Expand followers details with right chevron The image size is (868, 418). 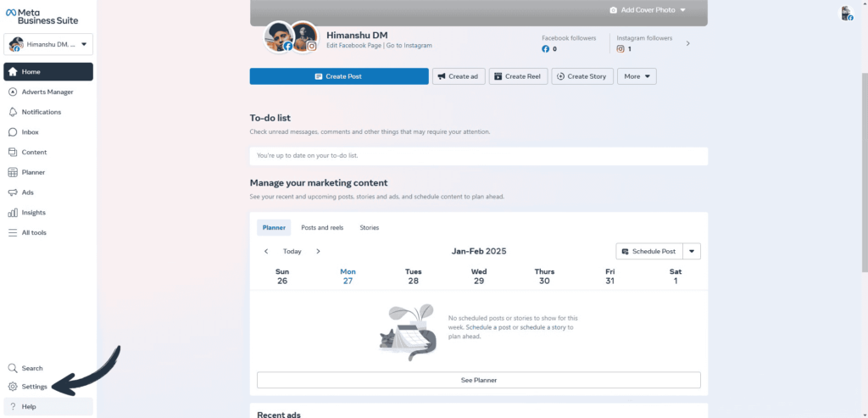tap(688, 43)
